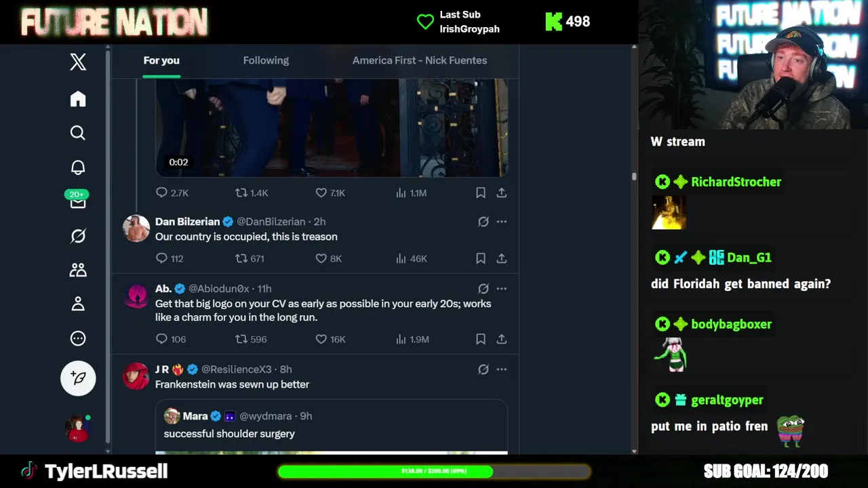This screenshot has width=868, height=488.
Task: Reply to Ab.'s post with 106 comments
Action: [x=171, y=339]
